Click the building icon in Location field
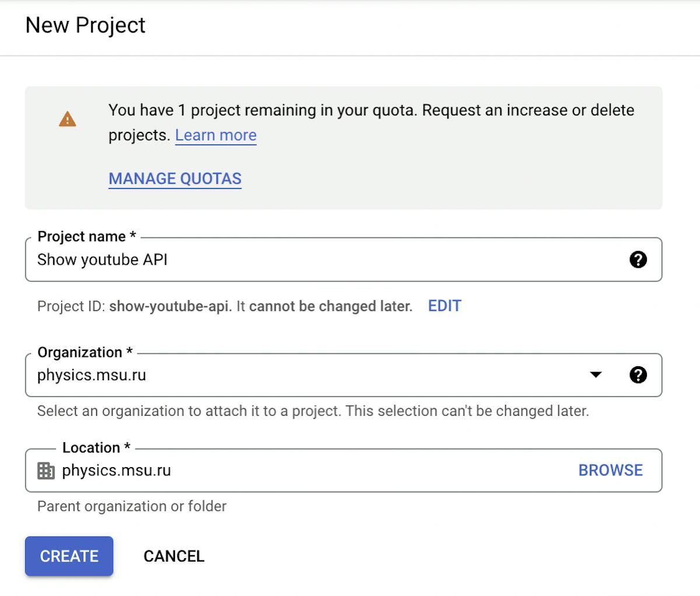This screenshot has height=596, width=700. point(45,471)
